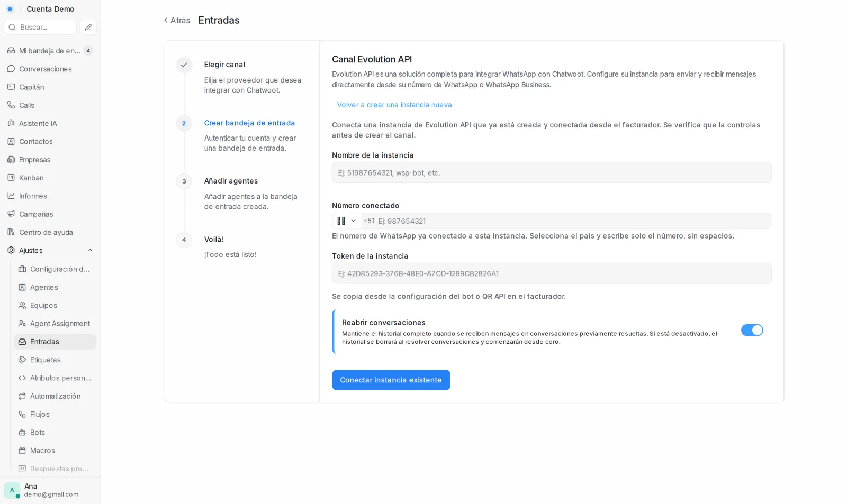Click the Campañas megaphone icon

click(x=11, y=214)
